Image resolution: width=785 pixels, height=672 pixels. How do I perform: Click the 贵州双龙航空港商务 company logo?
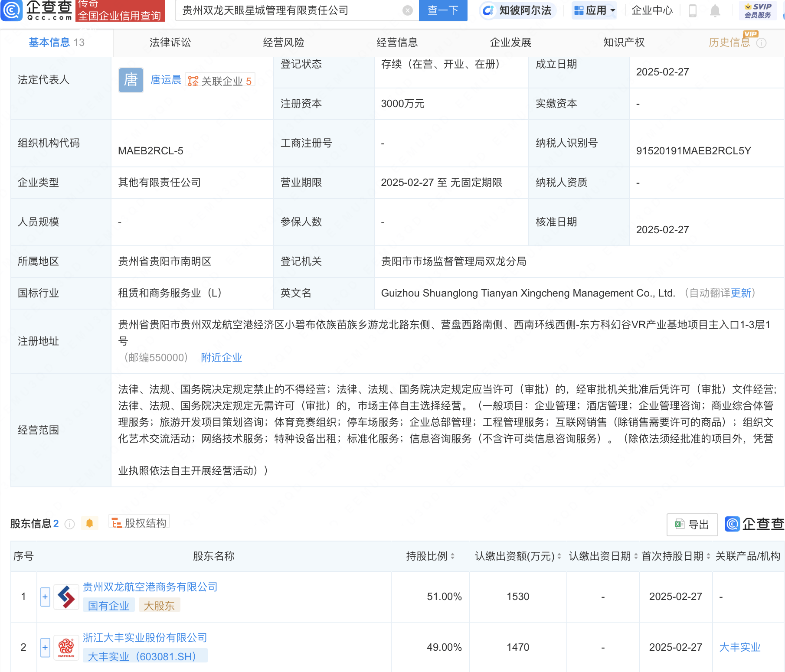click(66, 597)
